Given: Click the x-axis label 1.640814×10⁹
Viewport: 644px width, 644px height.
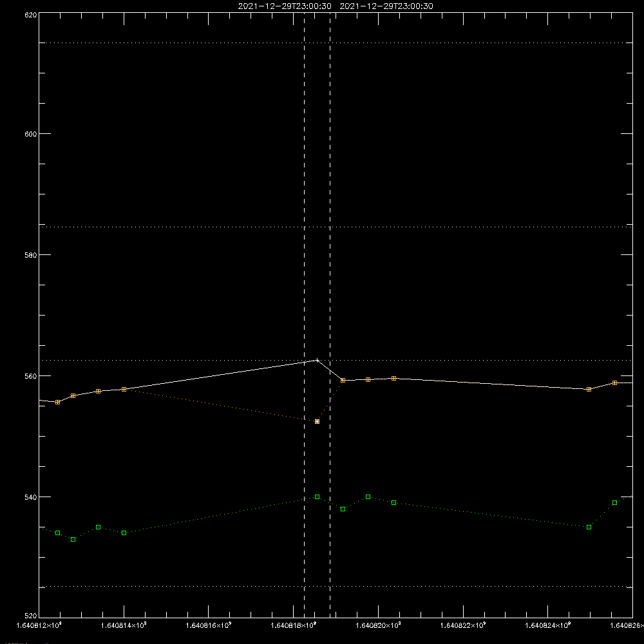Looking at the screenshot, I should [x=124, y=625].
